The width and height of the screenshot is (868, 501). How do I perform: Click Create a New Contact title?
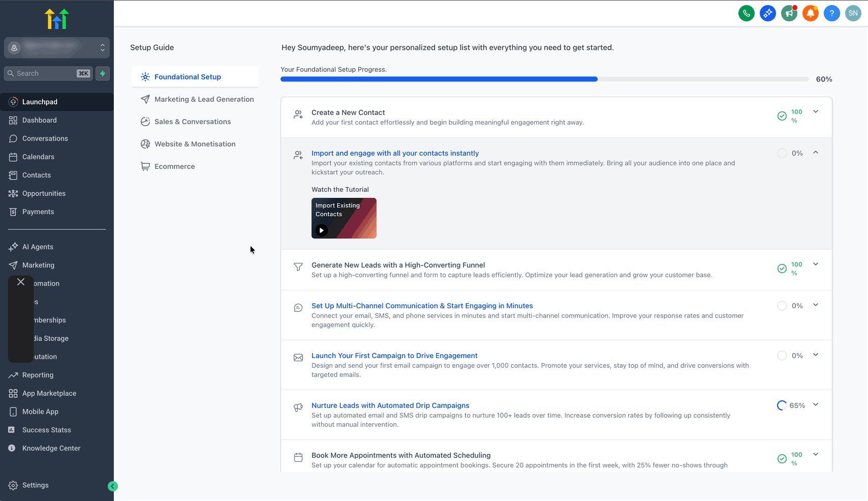click(x=348, y=112)
